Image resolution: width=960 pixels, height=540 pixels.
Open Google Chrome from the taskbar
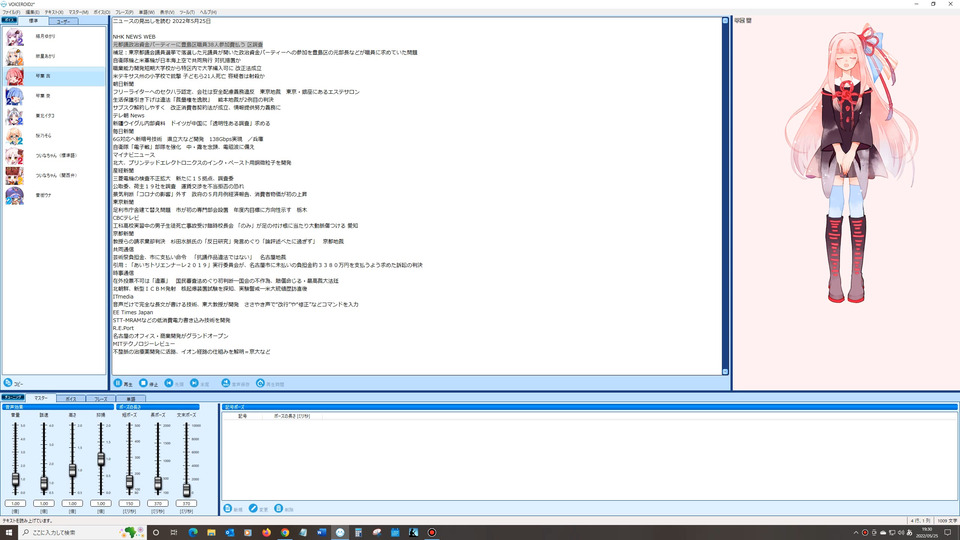coord(285,533)
